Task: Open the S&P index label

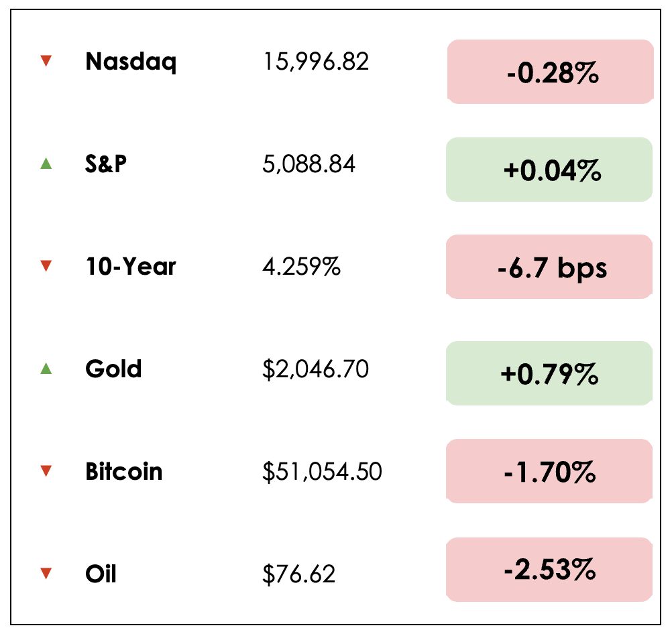Action: click(106, 164)
